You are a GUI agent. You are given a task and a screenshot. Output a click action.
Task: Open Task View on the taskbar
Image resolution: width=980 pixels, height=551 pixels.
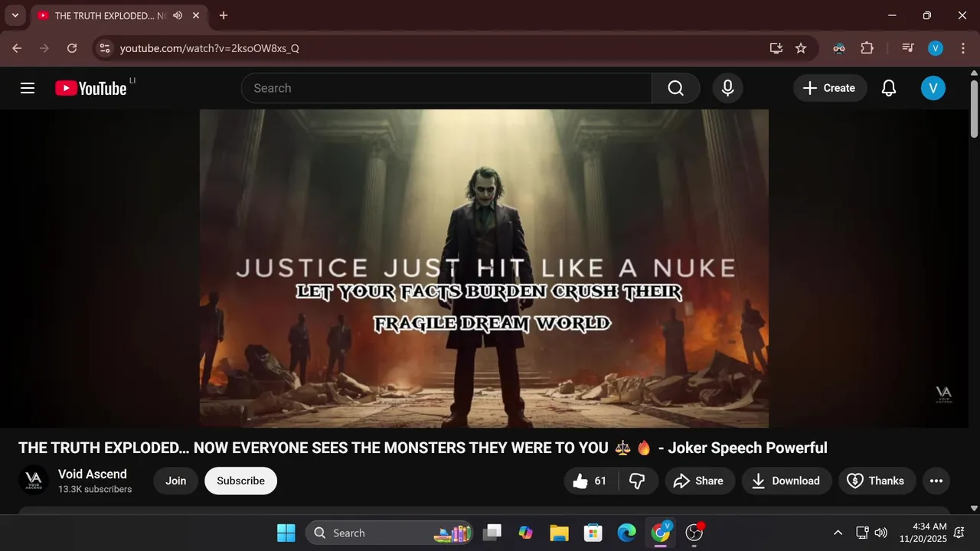coord(492,533)
